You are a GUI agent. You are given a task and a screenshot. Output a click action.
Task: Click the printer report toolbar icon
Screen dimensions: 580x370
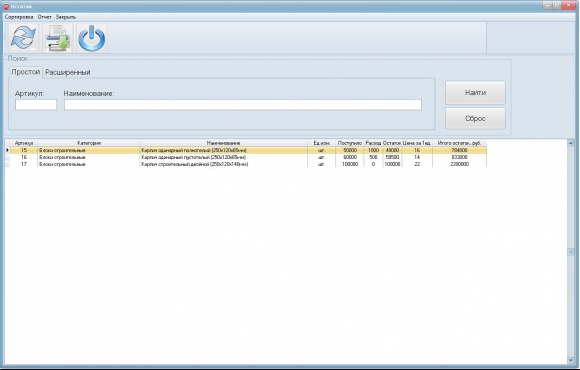click(x=57, y=38)
